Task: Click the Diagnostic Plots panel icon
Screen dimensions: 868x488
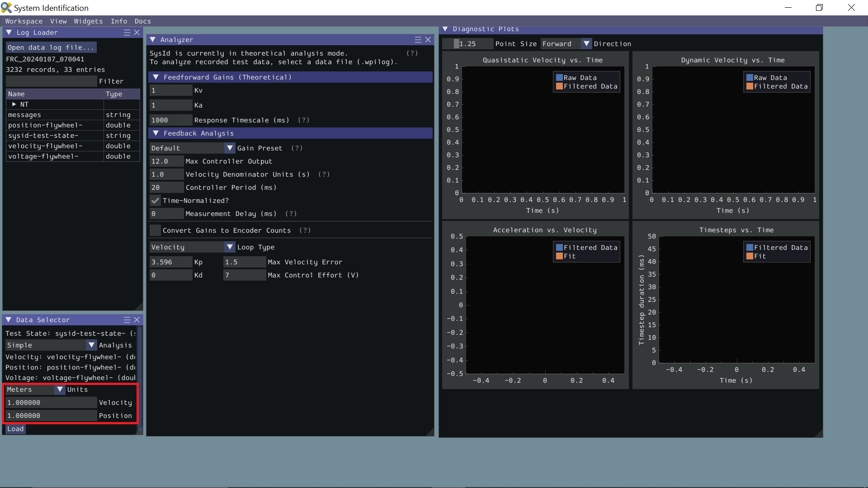Action: pos(446,28)
